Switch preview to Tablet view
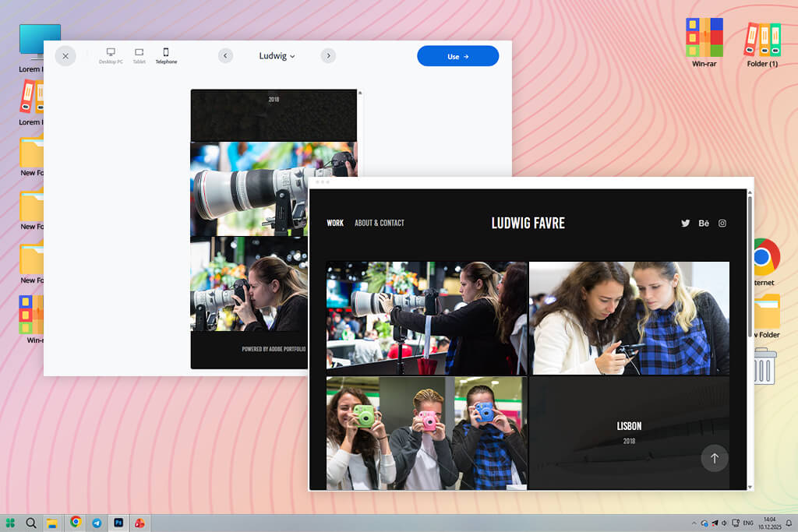 coord(139,55)
